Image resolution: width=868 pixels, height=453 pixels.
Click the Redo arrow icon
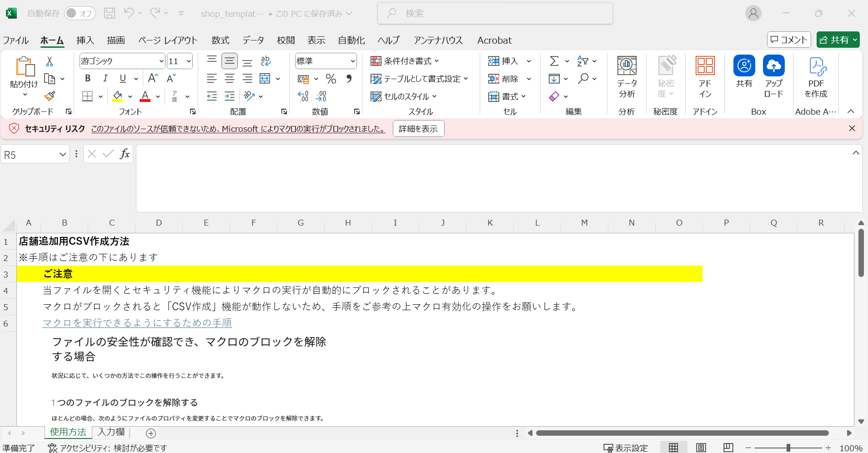[x=155, y=13]
